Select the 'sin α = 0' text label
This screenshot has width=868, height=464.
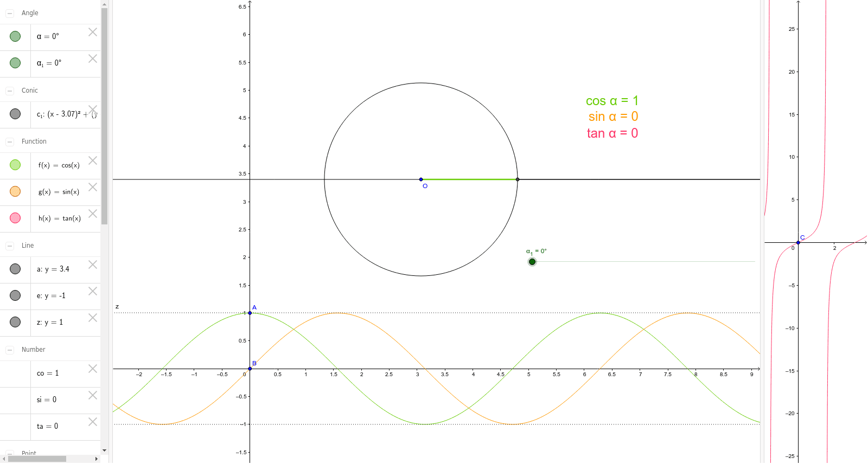[x=613, y=117]
